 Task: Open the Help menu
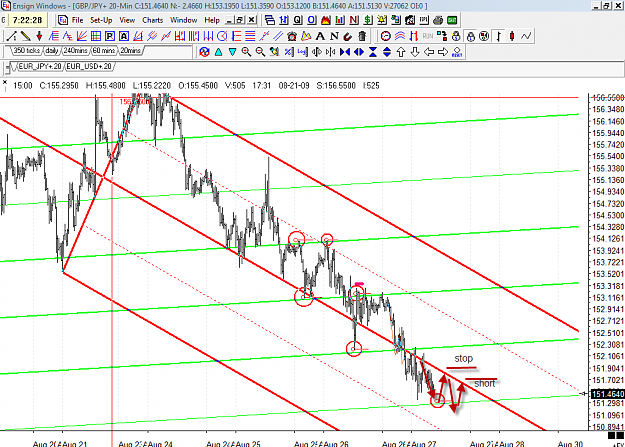[x=212, y=20]
